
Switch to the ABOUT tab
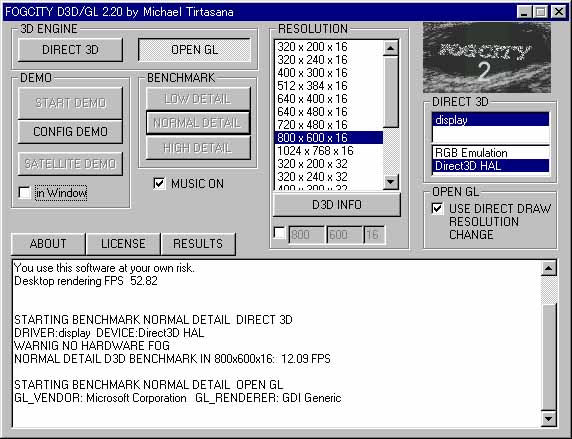coord(48,243)
